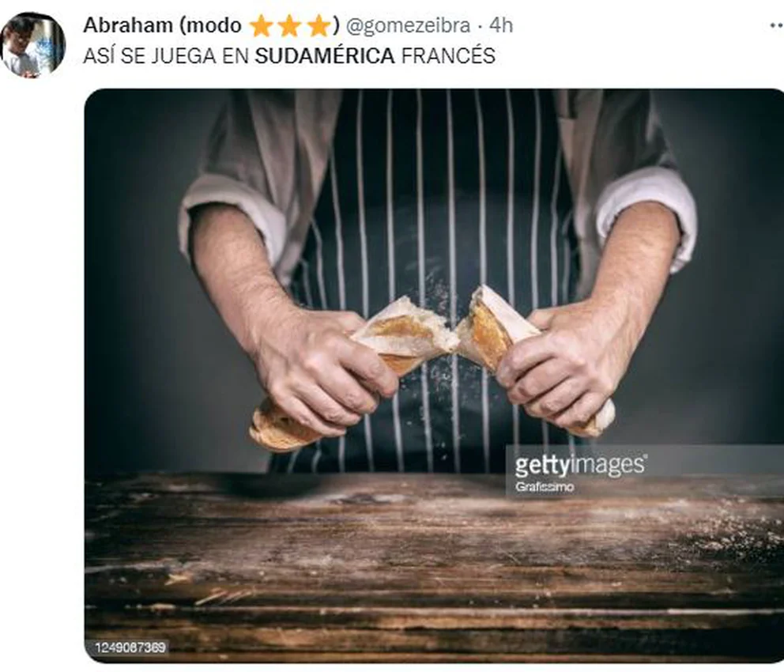This screenshot has height=672, width=784.
Task: Open the Abraham display name profile
Action: pos(128,25)
